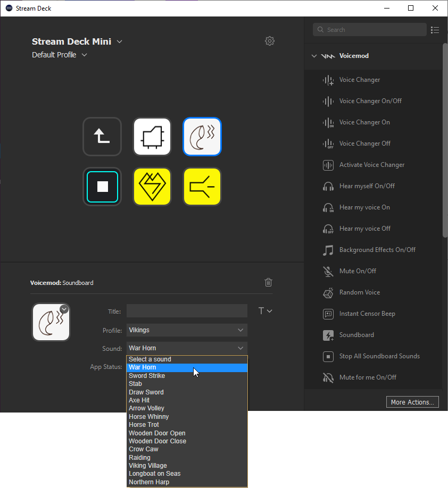The image size is (448, 488).
Task: Choose Northern Harp sound
Action: [187, 482]
